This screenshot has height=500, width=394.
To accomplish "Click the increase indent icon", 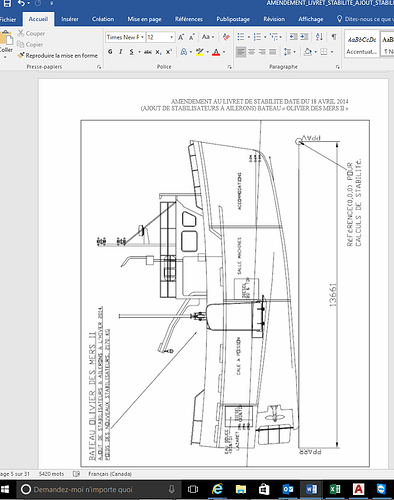I will pos(304,37).
